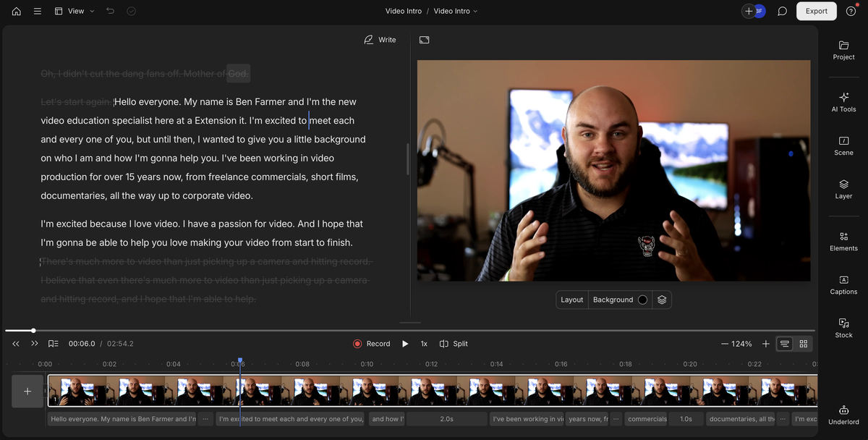
Task: Open Underlord assistant
Action: (843, 415)
